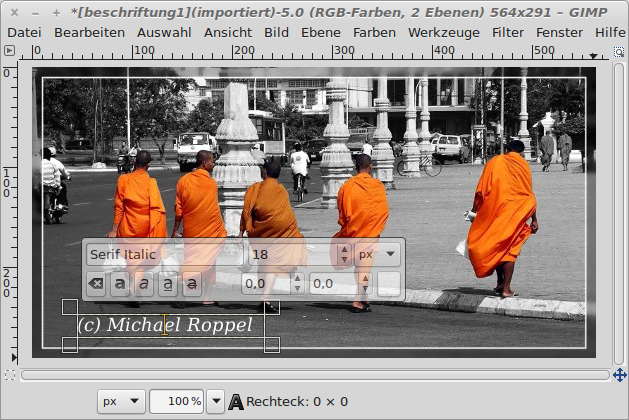The height and width of the screenshot is (420, 629).
Task: Apply strikethrough text style
Action: coord(192,285)
